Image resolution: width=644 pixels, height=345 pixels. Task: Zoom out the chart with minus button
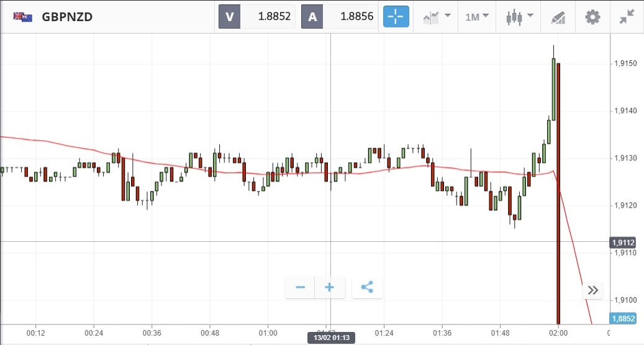coord(300,287)
